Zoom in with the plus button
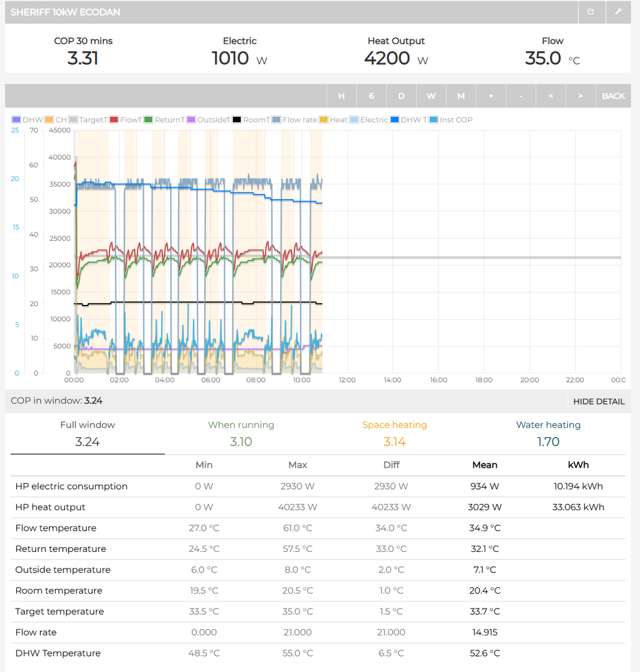The height and width of the screenshot is (672, 640). [491, 96]
